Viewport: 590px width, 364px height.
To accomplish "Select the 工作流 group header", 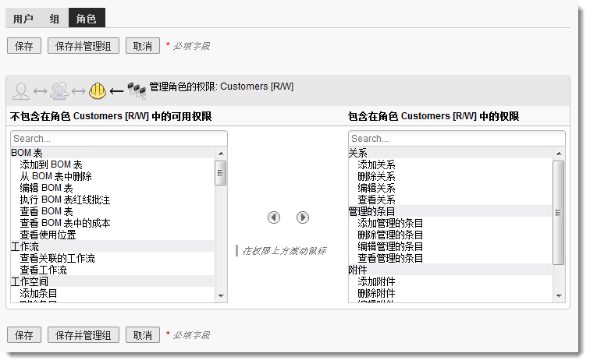I will click(x=112, y=246).
